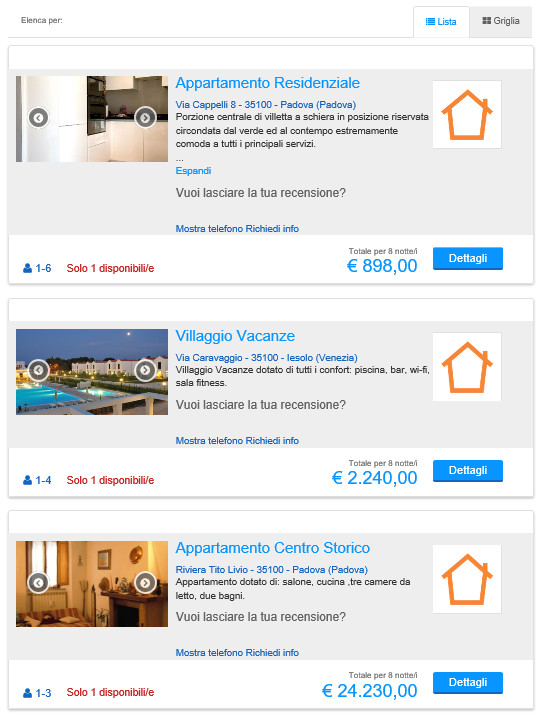Image resolution: width=539 pixels, height=716 pixels.
Task: Click house logo of Appartamento Residenziale
Action: [467, 115]
